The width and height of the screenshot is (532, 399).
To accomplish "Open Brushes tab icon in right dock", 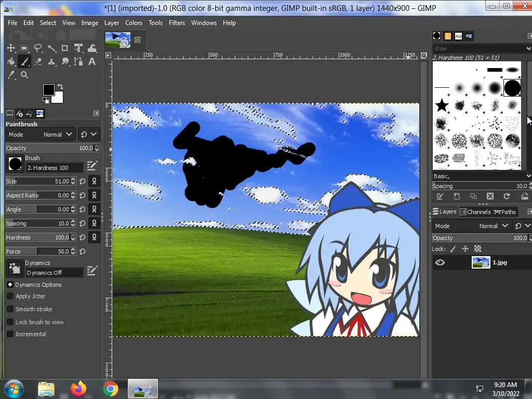I will [x=436, y=36].
